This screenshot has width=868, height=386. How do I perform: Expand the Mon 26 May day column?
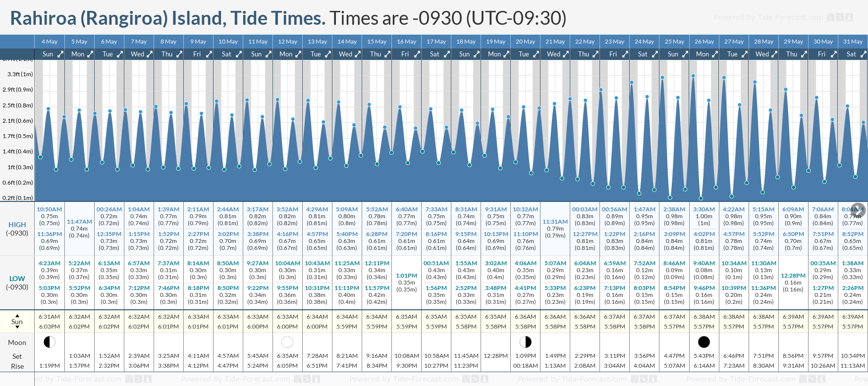click(x=715, y=54)
